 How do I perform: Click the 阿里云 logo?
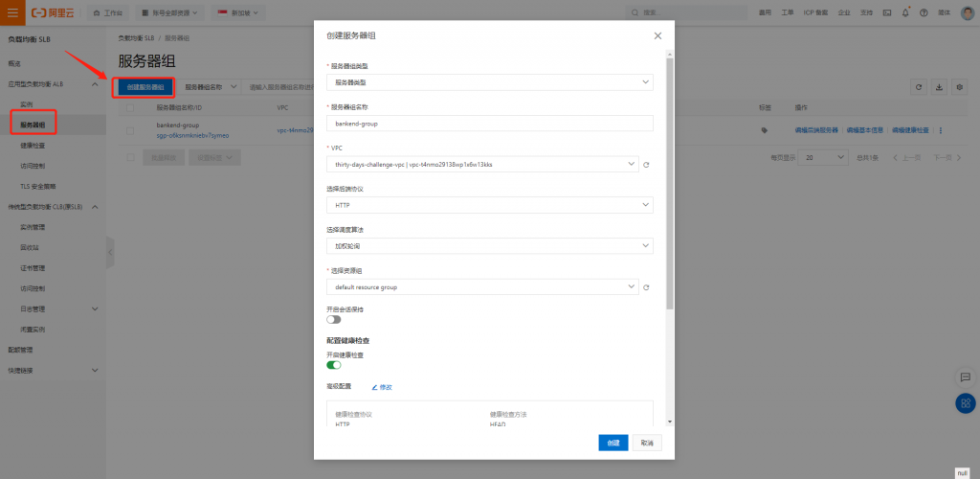pos(54,12)
